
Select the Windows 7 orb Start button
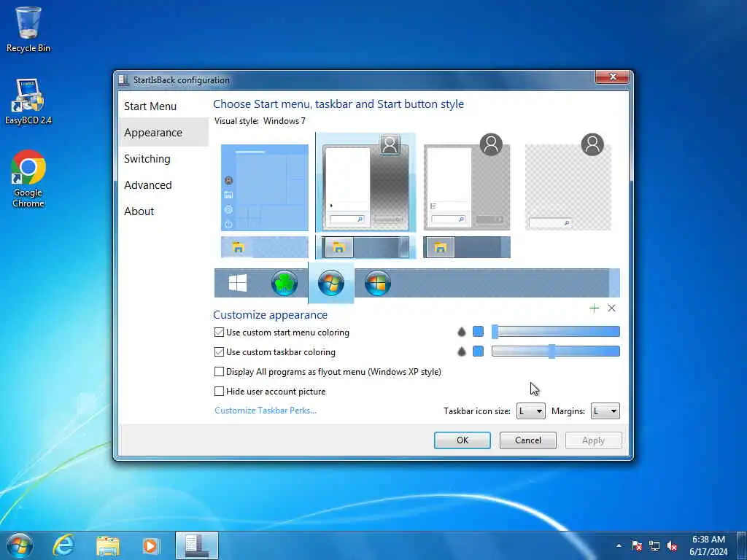coord(331,284)
